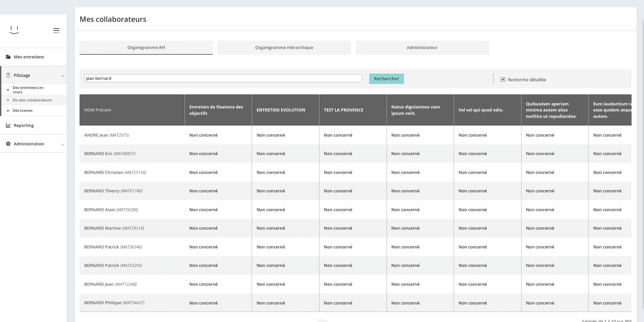This screenshot has height=322, width=644.
Task: Click the gear icon beside Administration
Action: click(8, 144)
